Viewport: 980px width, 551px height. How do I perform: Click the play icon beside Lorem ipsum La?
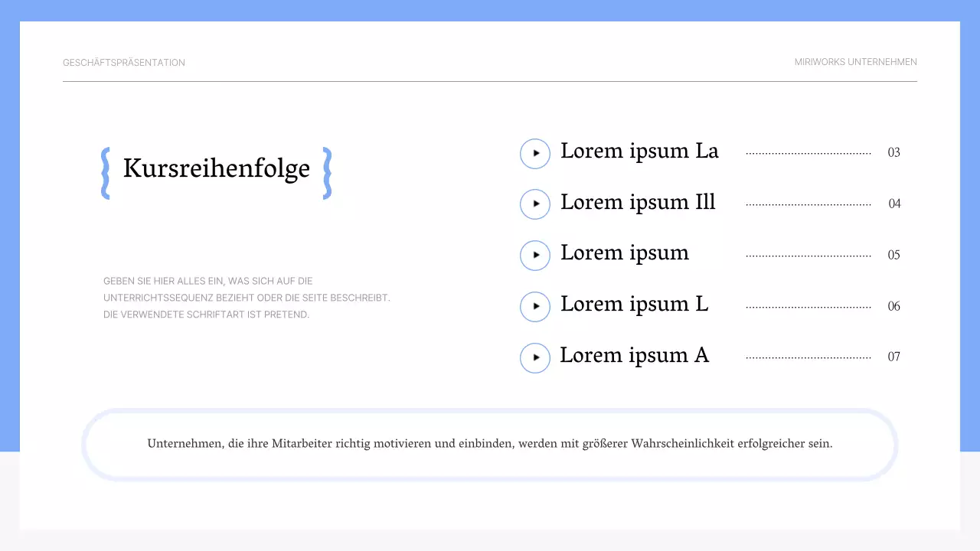pos(535,153)
